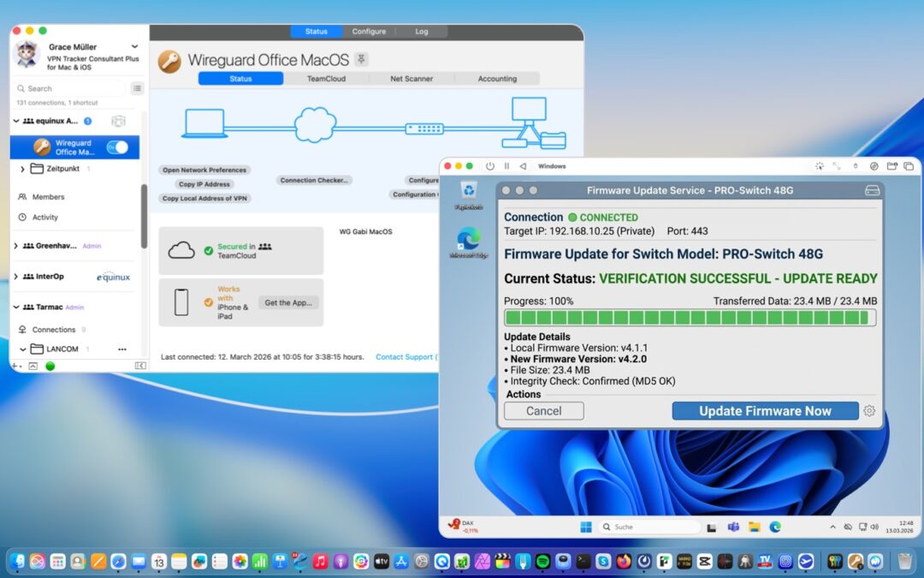Open the Grace Müller account dropdown
924x578 pixels.
pos(133,46)
